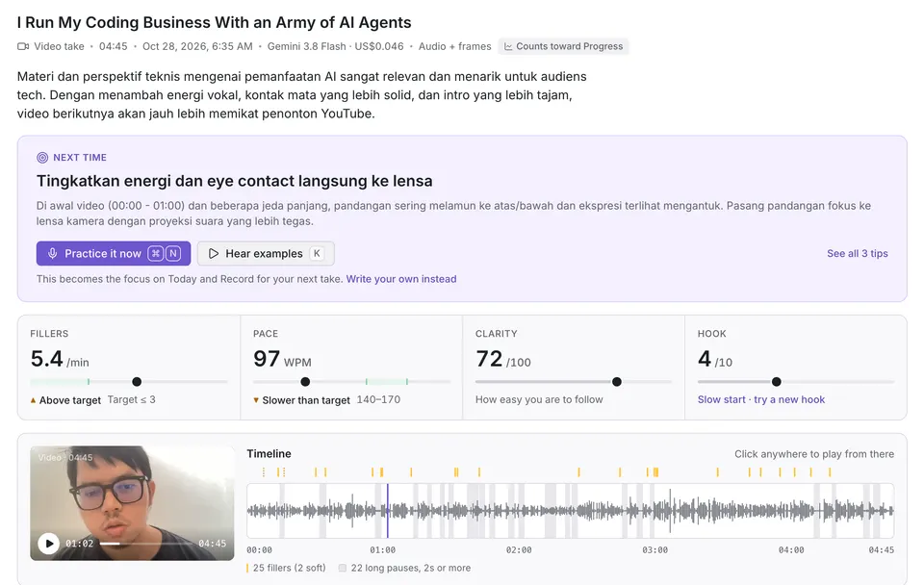Click the Counts toward Progress badge
This screenshot has width=924, height=585.
tap(563, 46)
